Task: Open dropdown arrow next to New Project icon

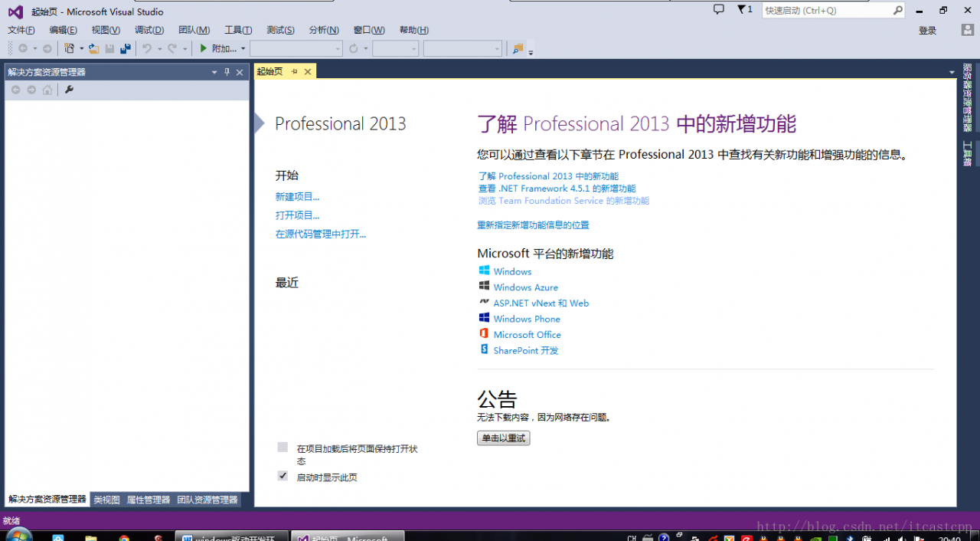Action: (x=82, y=48)
